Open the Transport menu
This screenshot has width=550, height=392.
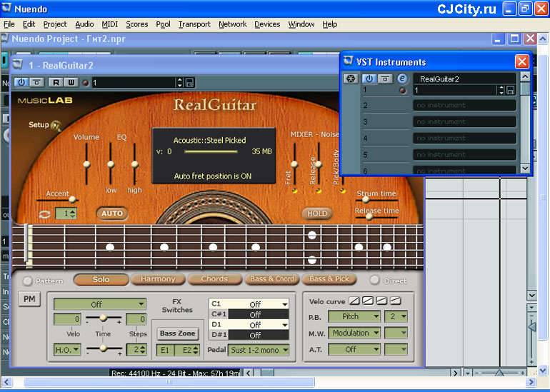pos(194,24)
